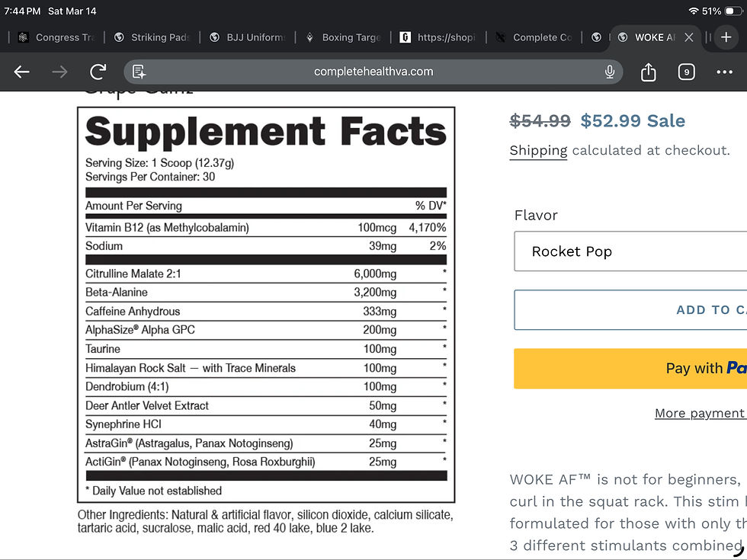Switch to the Striking Pads tab
Image resolution: width=747 pixels, height=560 pixels.
coord(152,37)
